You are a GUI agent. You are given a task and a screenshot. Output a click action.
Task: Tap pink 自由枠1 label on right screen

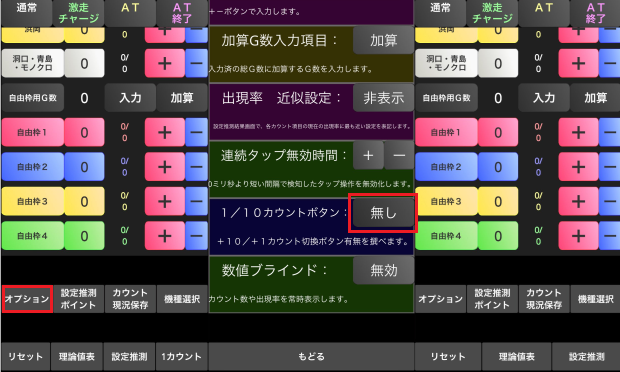click(x=446, y=132)
